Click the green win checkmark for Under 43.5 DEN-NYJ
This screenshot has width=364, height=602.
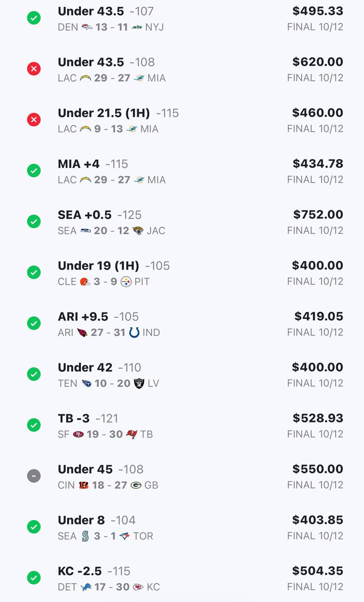pos(34,18)
